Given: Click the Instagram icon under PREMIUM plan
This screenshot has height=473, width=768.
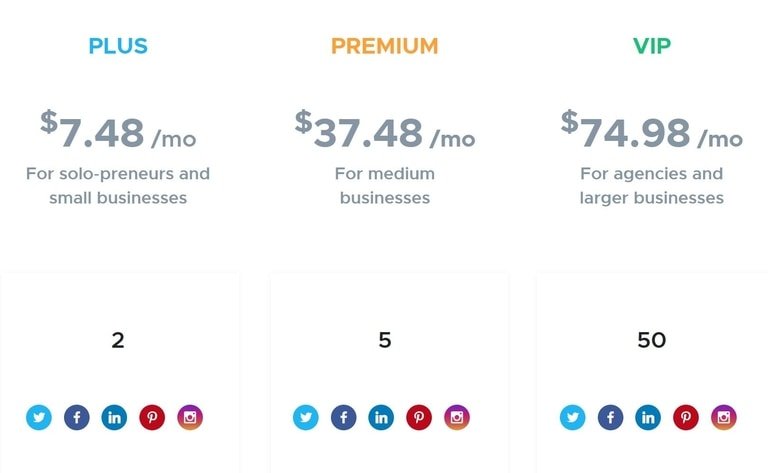Looking at the screenshot, I should (457, 417).
